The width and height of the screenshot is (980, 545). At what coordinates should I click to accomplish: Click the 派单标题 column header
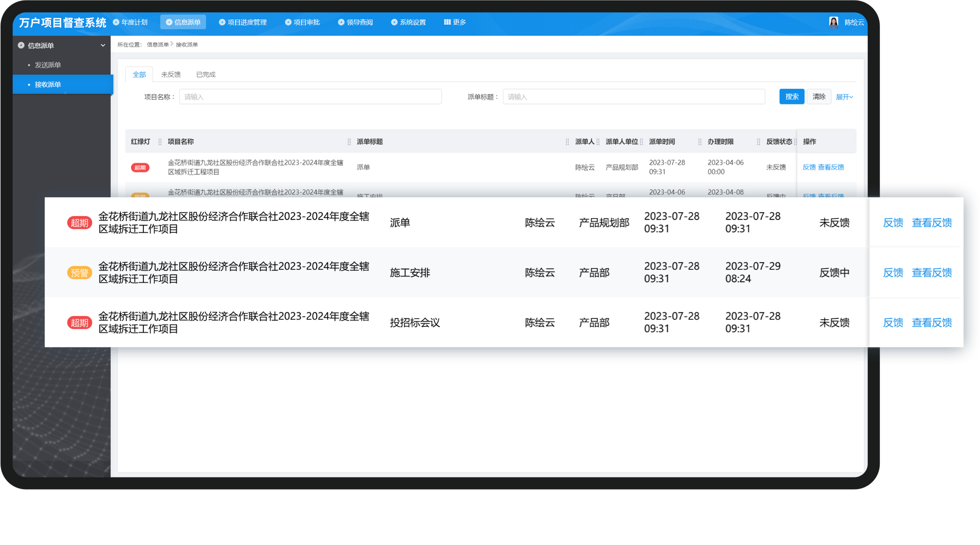click(370, 142)
